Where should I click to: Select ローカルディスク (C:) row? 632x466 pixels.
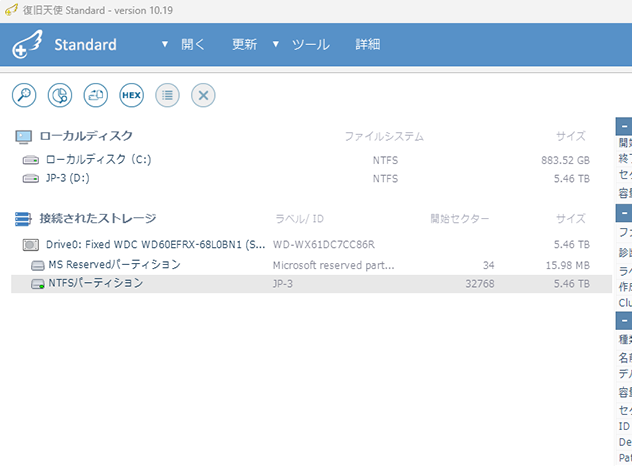pos(311,160)
